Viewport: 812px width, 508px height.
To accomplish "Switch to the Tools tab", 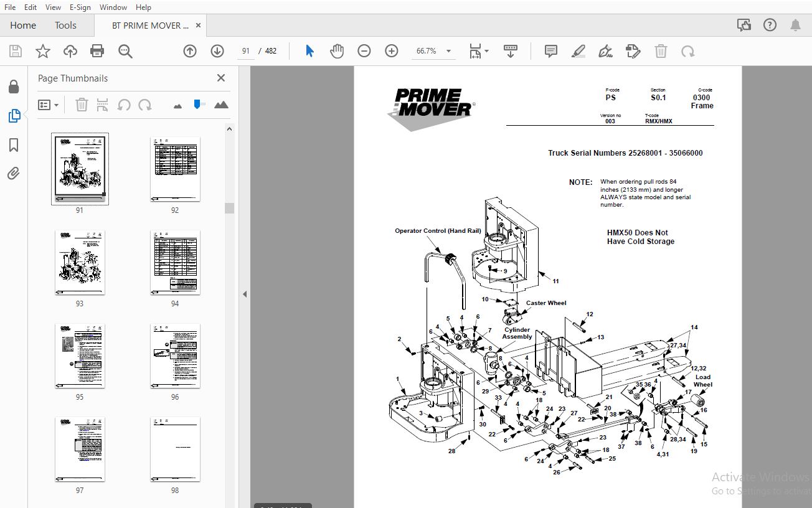I will click(65, 26).
